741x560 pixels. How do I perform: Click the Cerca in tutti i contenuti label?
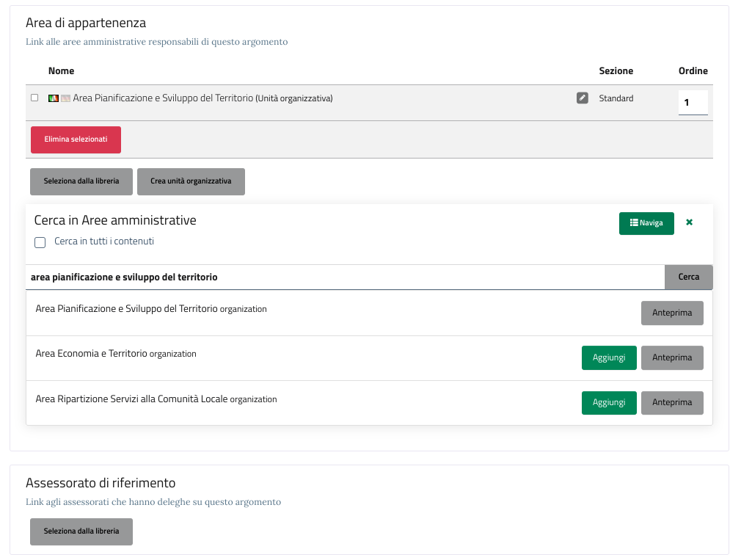104,241
